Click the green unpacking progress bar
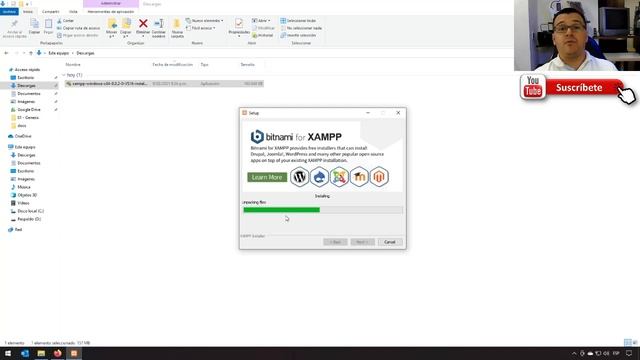Screen dimensions: 640x360 (x=282, y=210)
